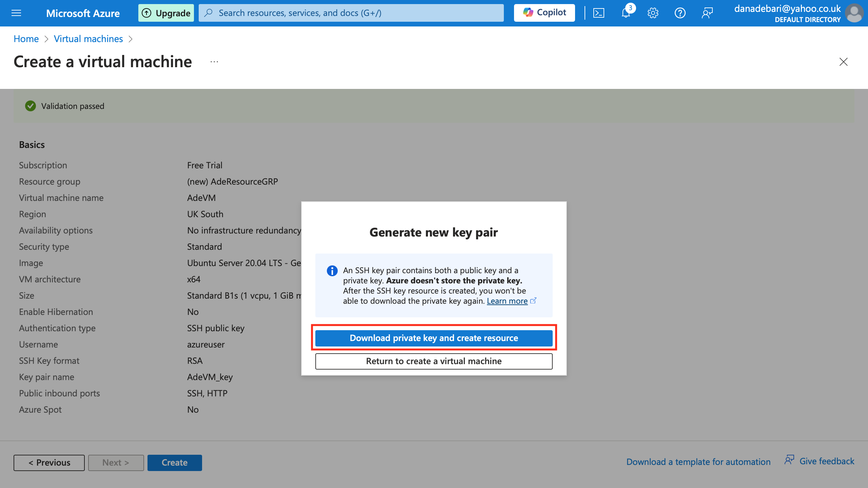Viewport: 868px width, 488px height.
Task: Navigate to Virtual machines breadcrumb
Action: [x=88, y=39]
